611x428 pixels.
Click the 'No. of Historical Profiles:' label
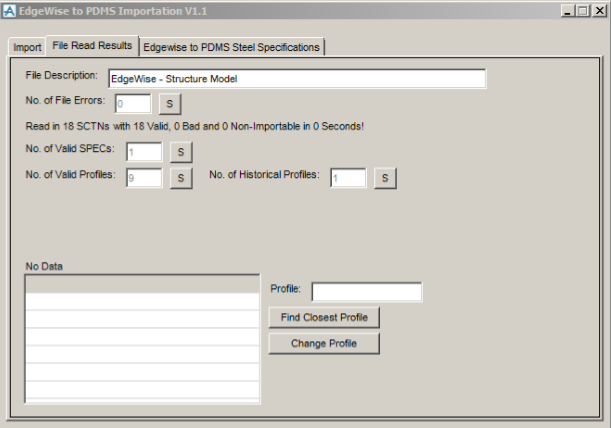coord(264,175)
